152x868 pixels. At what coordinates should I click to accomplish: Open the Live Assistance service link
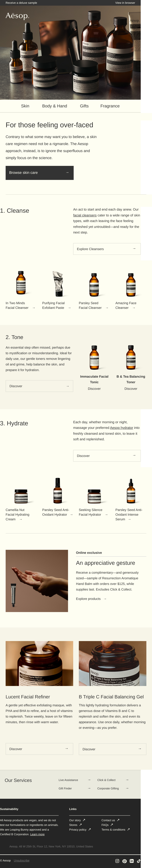(68, 780)
